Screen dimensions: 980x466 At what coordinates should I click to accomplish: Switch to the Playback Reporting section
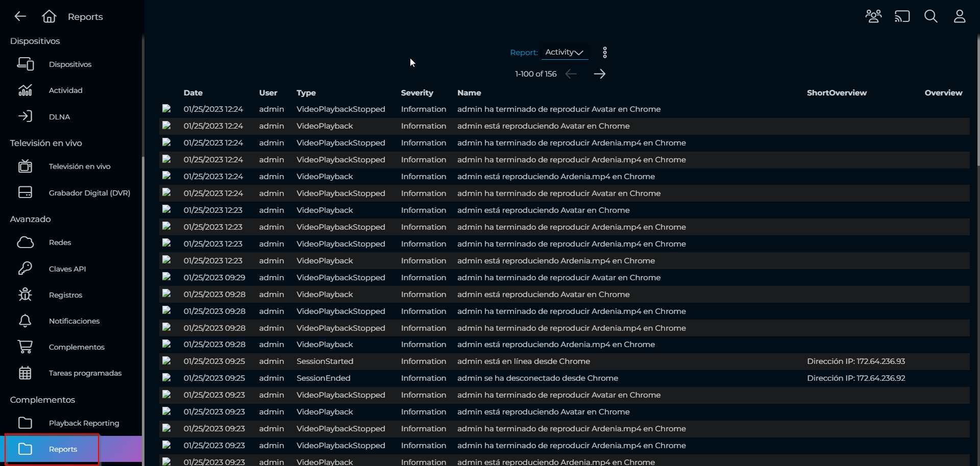tap(83, 423)
